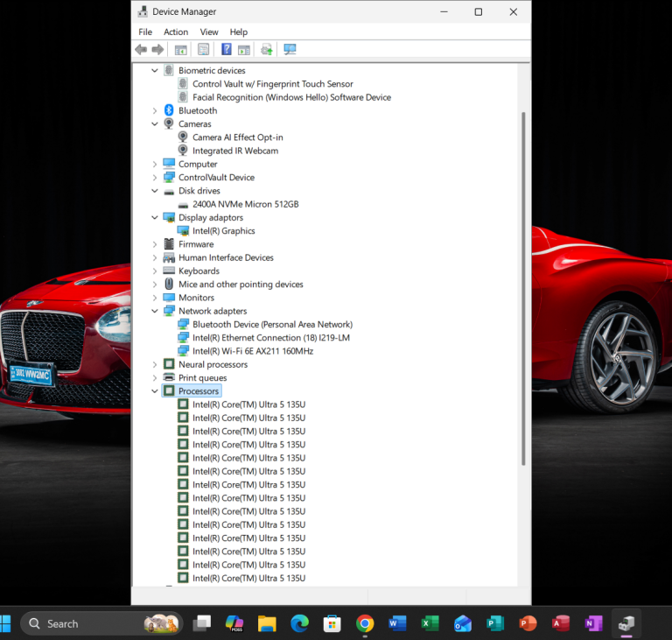Open Google Chrome from the taskbar

pos(365,623)
